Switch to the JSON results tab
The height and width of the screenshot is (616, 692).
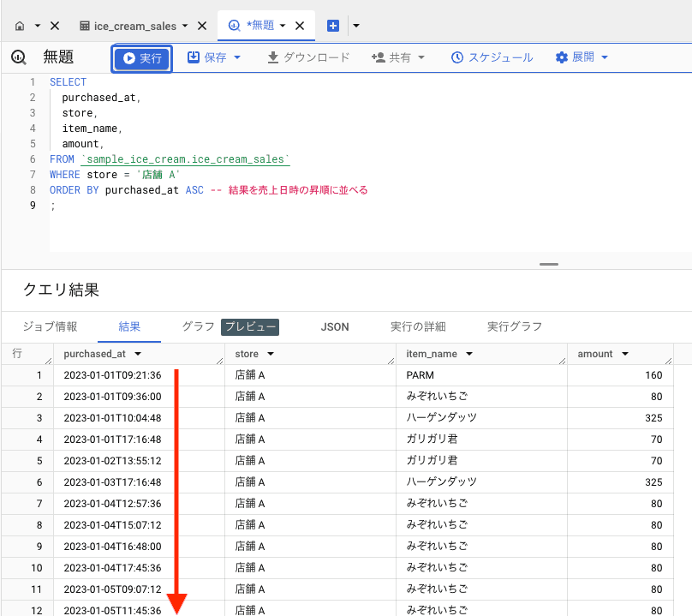point(334,326)
